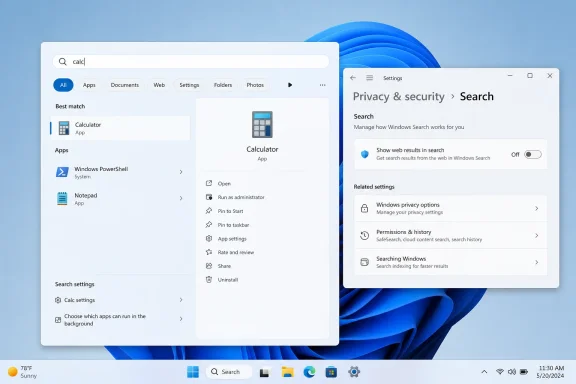Open Microsoft Store from the taskbar
The height and width of the screenshot is (384, 576).
331,372
